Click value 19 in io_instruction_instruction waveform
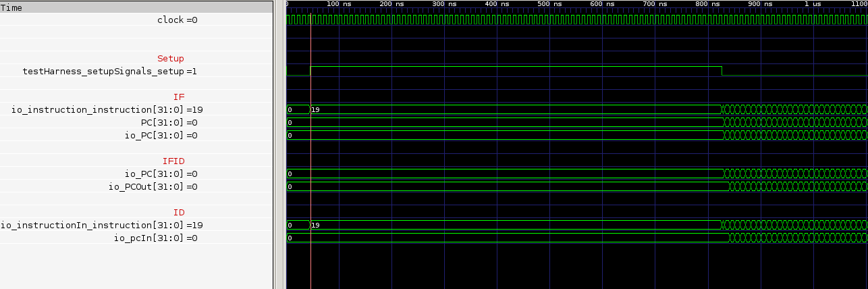868x289 pixels. [x=315, y=110]
